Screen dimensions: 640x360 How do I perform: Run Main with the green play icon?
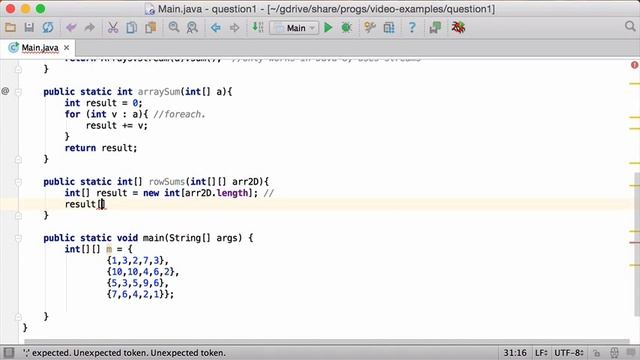pyautogui.click(x=328, y=28)
